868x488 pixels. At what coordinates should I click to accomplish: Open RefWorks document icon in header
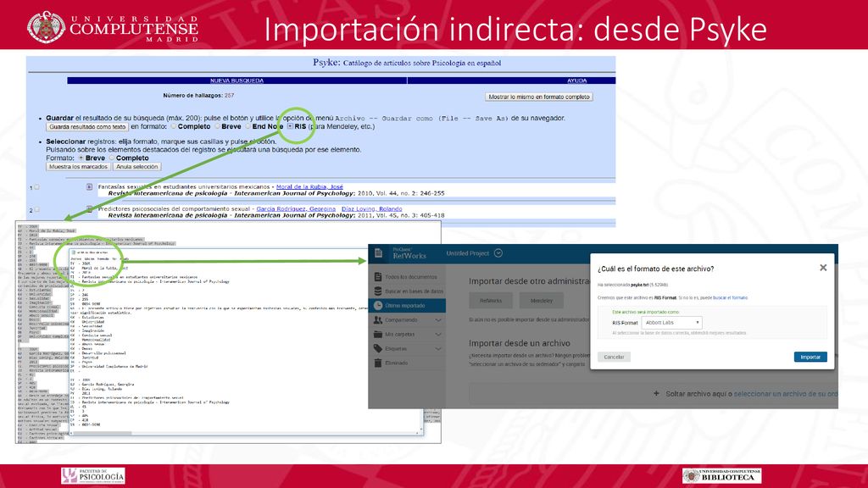pyautogui.click(x=379, y=253)
